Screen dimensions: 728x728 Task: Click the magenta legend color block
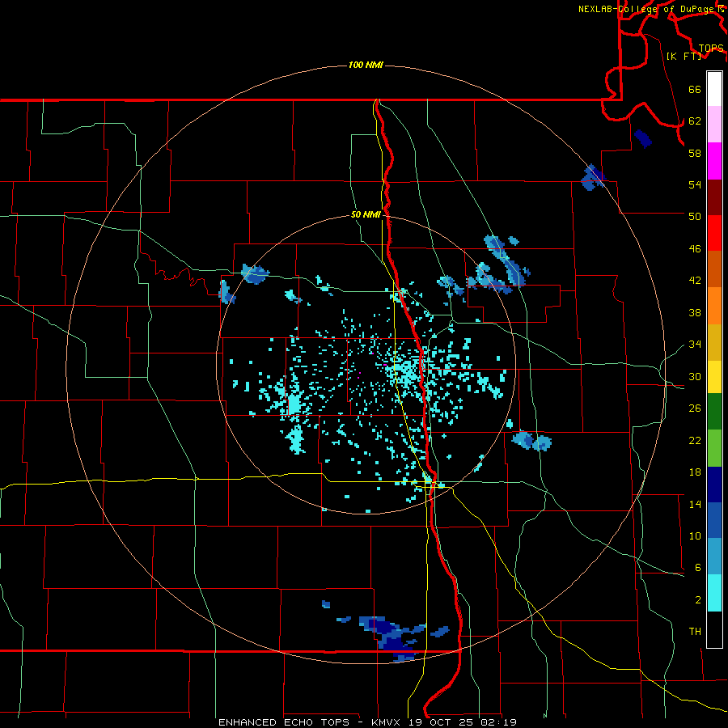pos(714,161)
